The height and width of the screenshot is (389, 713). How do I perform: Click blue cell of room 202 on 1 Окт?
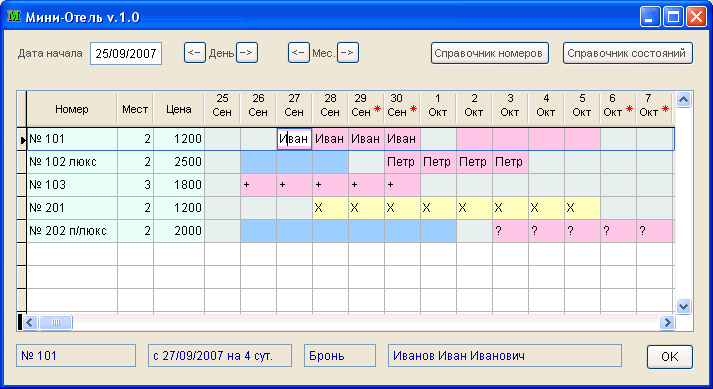[438, 231]
